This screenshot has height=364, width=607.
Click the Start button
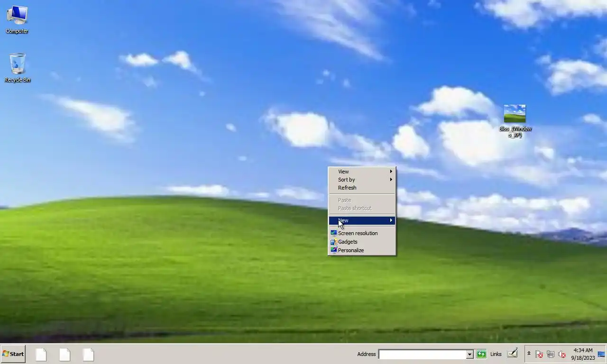click(13, 354)
